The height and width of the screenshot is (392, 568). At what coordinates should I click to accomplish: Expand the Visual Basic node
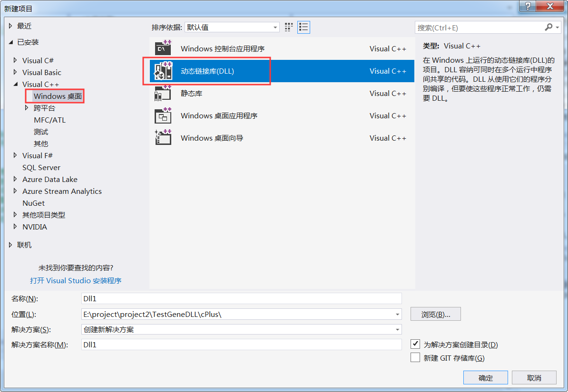coord(15,72)
